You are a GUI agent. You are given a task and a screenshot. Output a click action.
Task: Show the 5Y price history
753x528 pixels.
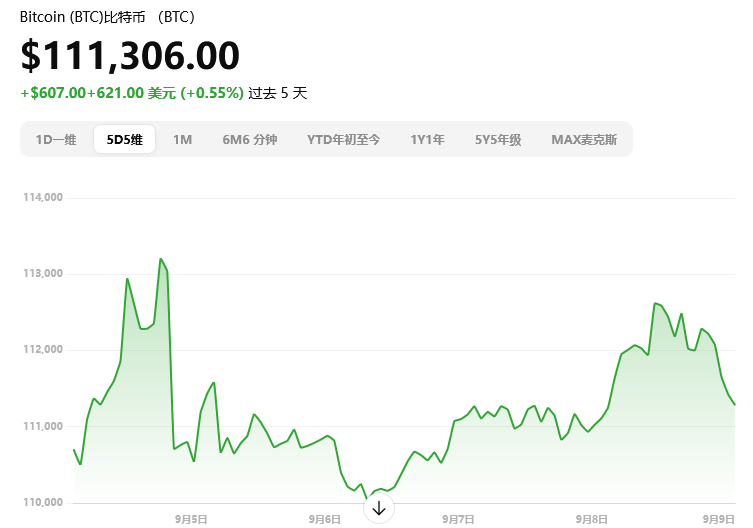[498, 140]
